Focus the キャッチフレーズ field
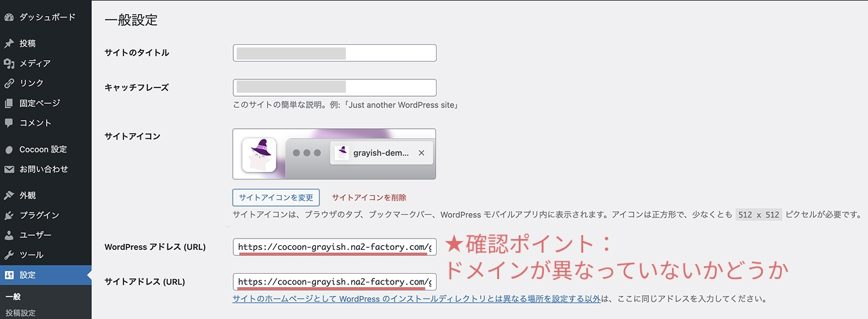Screen dimensions: 868x319 [x=334, y=88]
